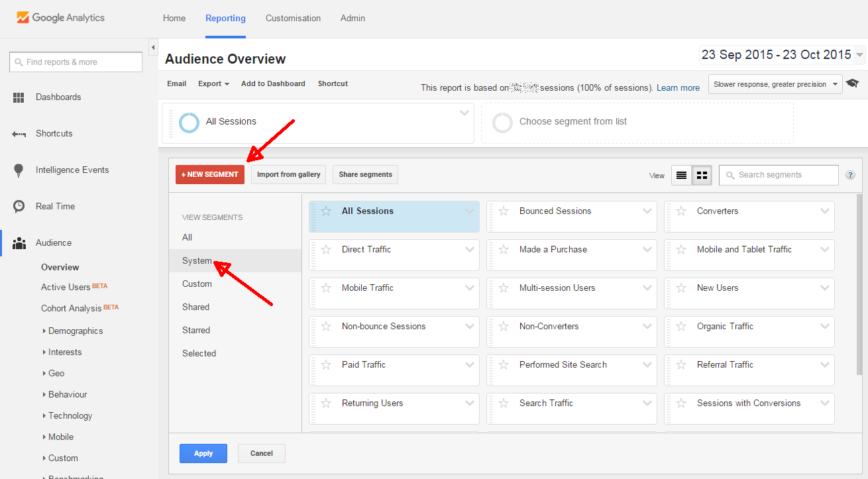
Task: Click Add to Dashboard
Action: click(273, 84)
